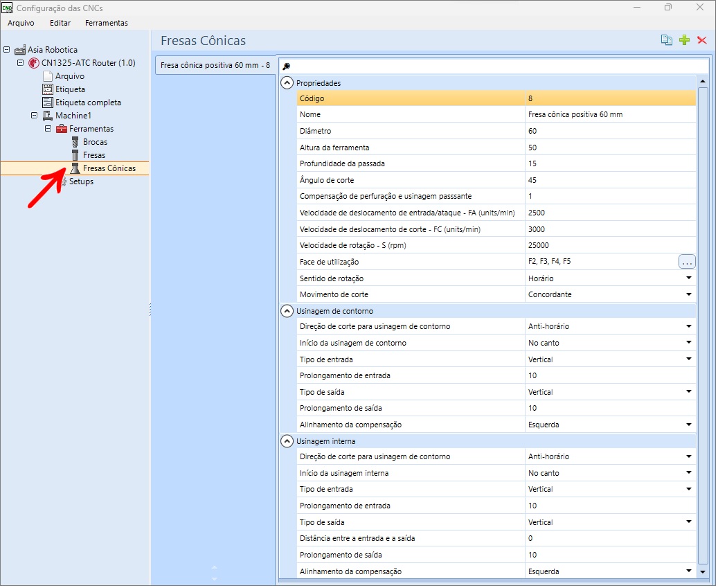Click the application icon in title bar
Viewport: 718px width, 588px height.
click(7, 8)
